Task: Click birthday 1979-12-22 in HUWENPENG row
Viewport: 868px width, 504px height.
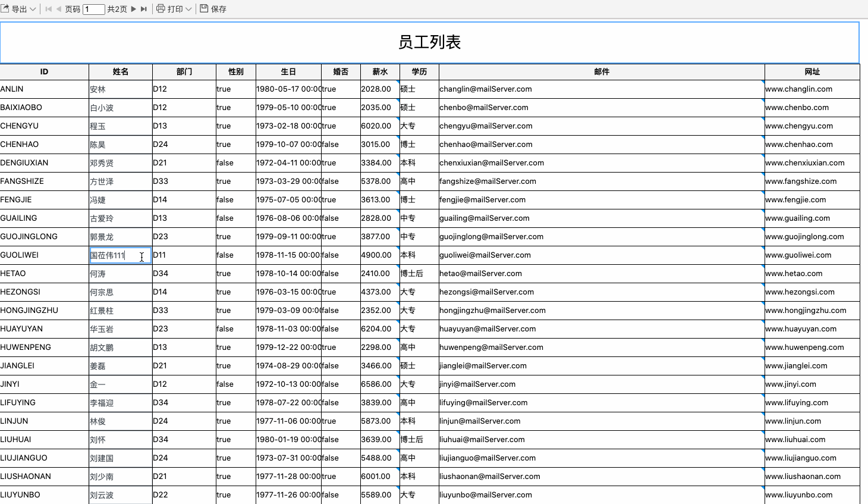Action: pyautogui.click(x=288, y=347)
